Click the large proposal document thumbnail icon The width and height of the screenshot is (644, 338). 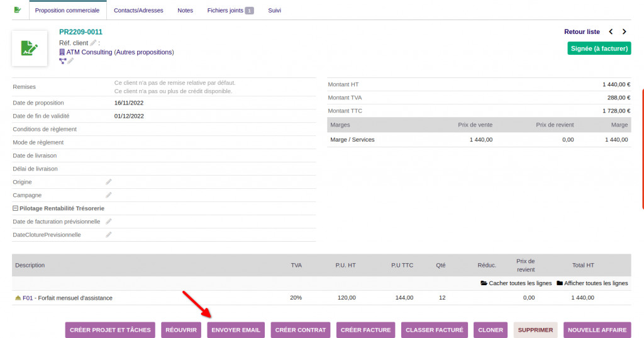click(30, 48)
